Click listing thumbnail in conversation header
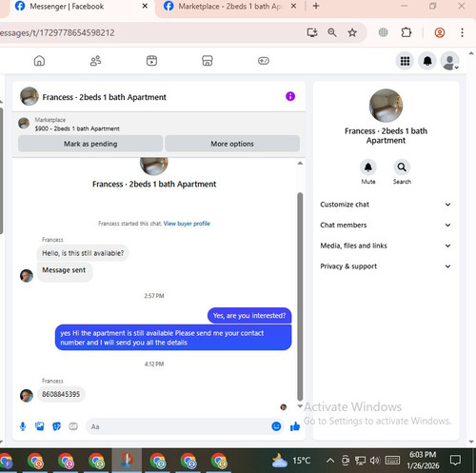The image size is (476, 473). (x=30, y=96)
